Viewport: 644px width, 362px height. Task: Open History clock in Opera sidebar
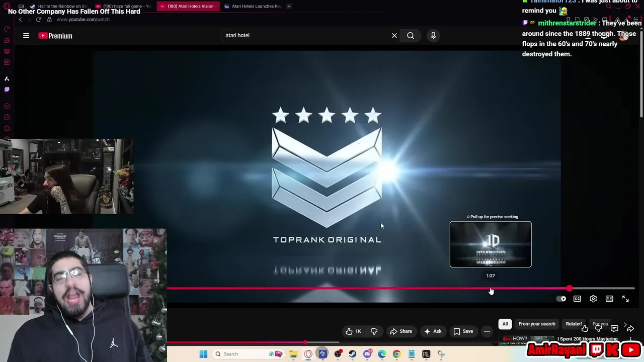7,117
